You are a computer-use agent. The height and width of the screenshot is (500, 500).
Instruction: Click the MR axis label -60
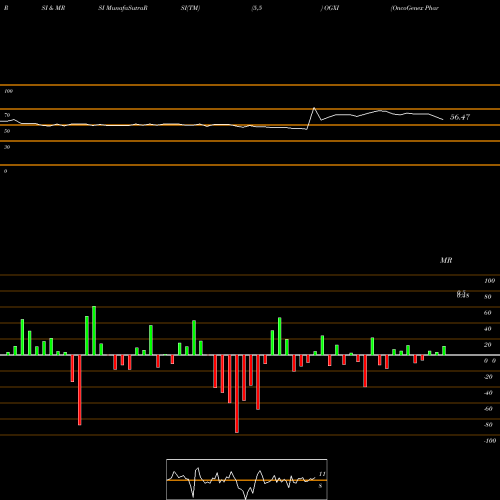click(488, 409)
